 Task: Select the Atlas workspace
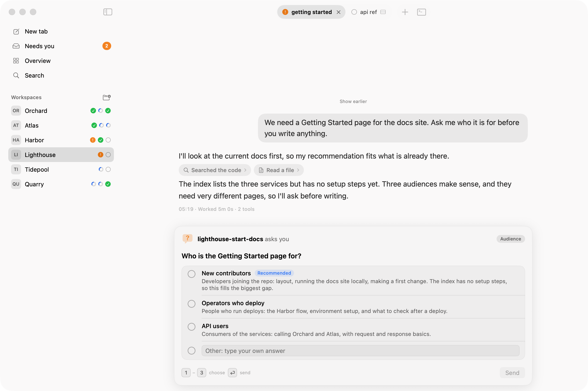[61, 126]
